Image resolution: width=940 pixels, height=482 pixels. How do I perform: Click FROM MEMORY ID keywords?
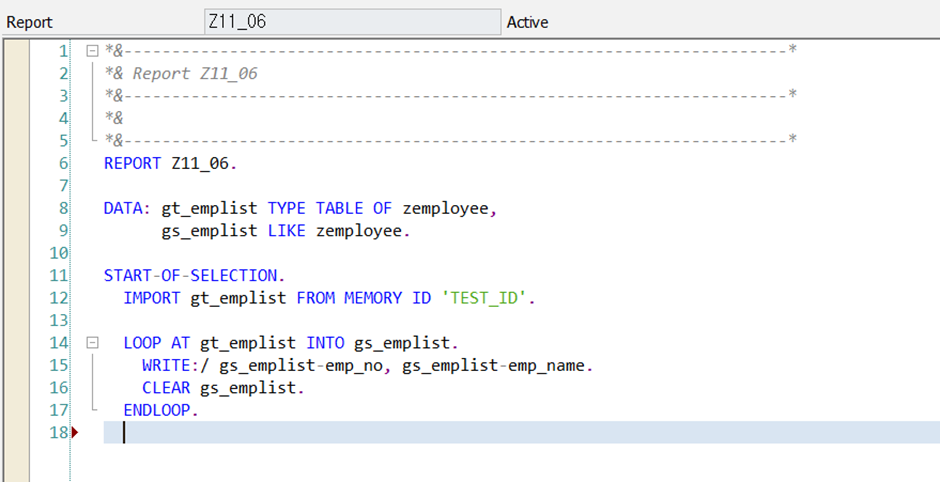363,298
